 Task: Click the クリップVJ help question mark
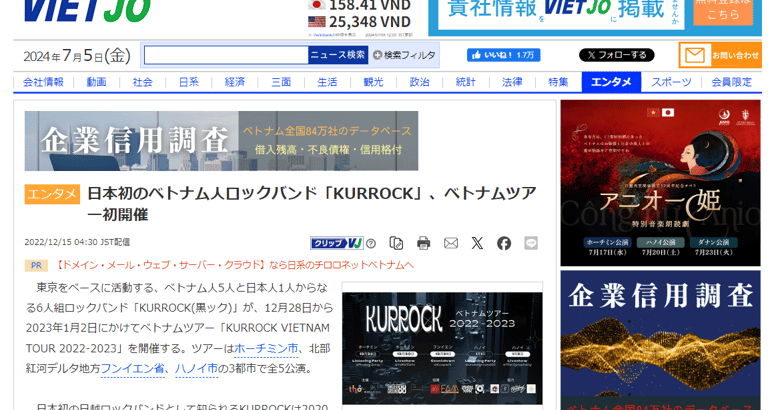[371, 243]
